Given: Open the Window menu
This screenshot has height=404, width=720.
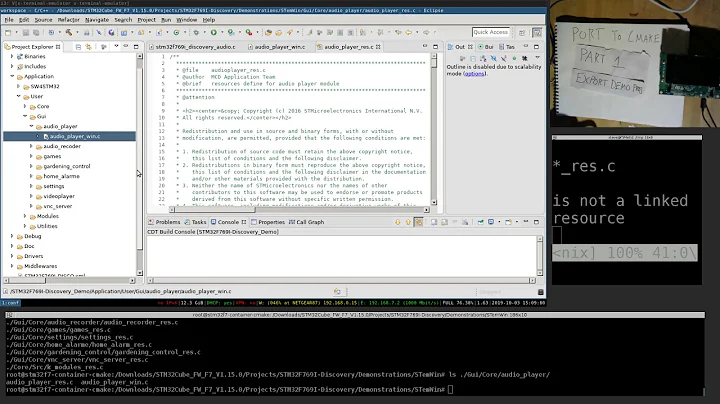Looking at the screenshot, I should (x=186, y=20).
